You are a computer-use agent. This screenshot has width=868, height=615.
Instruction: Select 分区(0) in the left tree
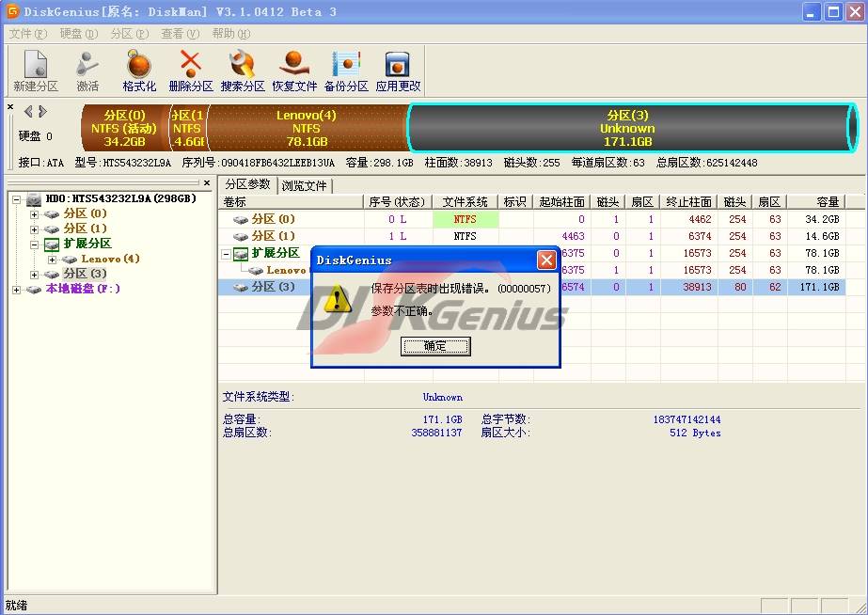point(85,213)
